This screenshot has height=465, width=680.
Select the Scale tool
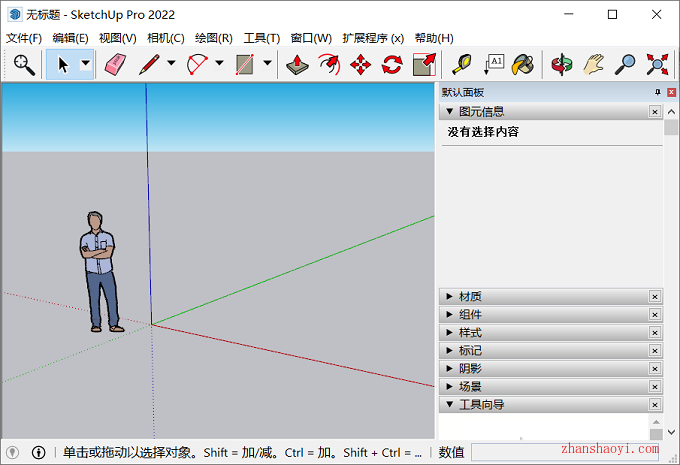coord(424,65)
